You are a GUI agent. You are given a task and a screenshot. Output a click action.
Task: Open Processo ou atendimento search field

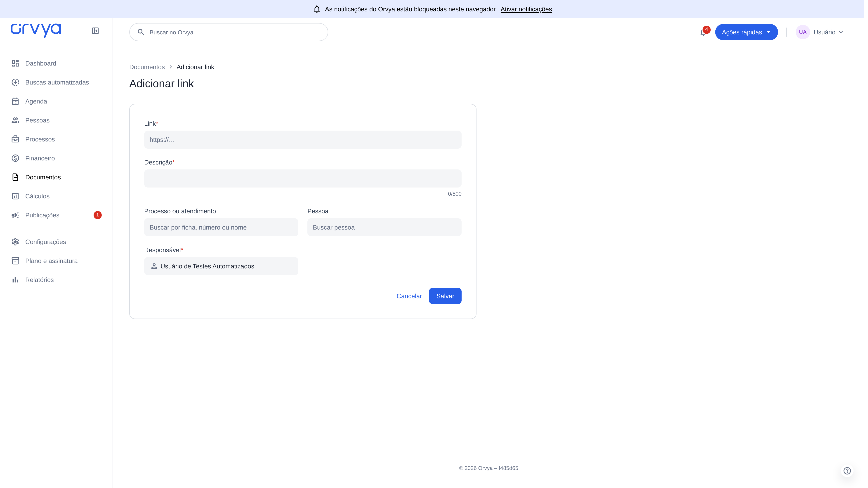tap(221, 227)
